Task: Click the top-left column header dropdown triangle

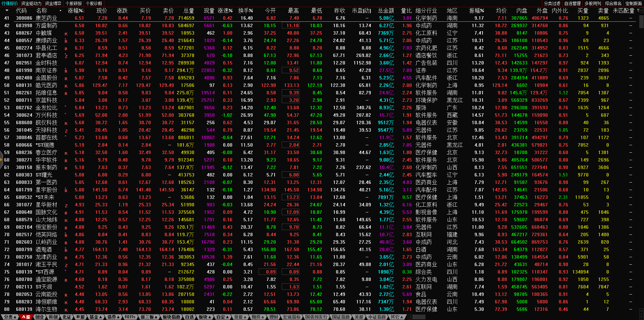Action: tap(6, 11)
